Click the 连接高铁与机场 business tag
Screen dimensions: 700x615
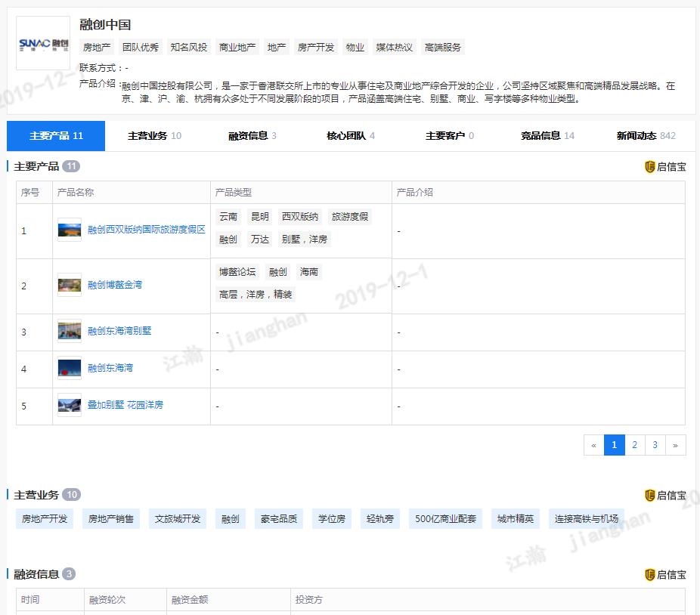587,518
